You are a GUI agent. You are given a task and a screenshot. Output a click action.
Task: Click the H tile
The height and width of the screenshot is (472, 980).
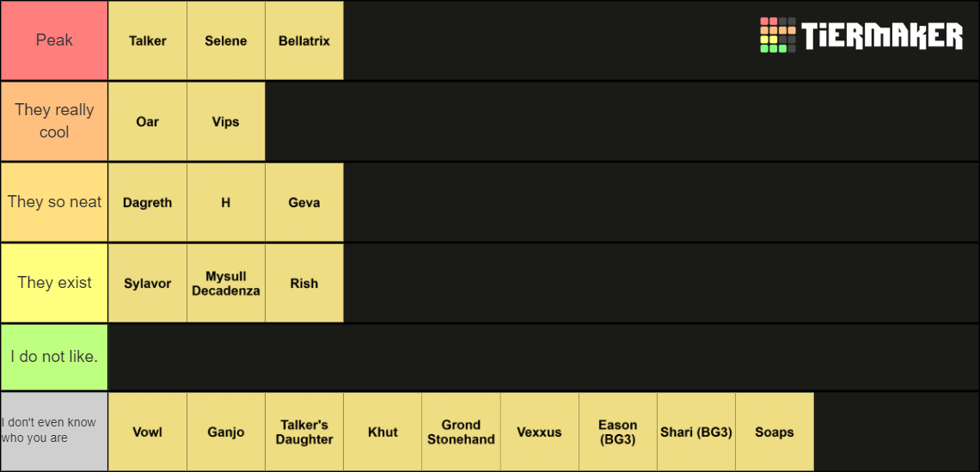(225, 203)
